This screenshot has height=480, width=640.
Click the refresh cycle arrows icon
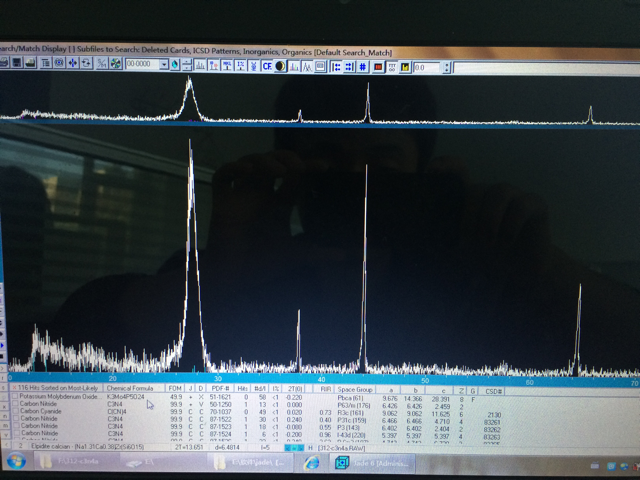86,63
